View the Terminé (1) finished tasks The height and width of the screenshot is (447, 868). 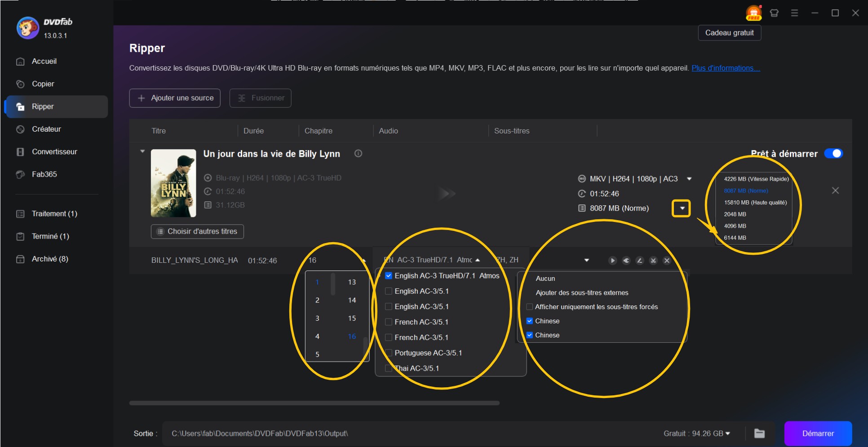coord(50,236)
